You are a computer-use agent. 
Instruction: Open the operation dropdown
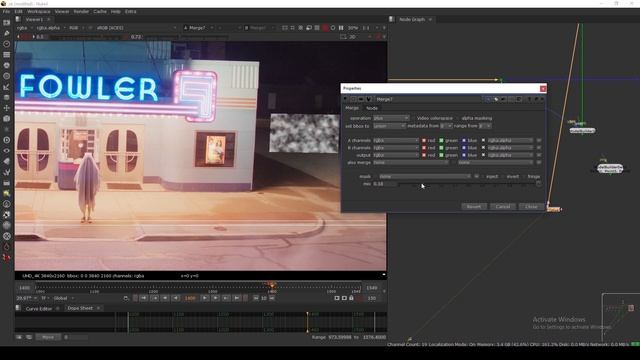[x=391, y=118]
